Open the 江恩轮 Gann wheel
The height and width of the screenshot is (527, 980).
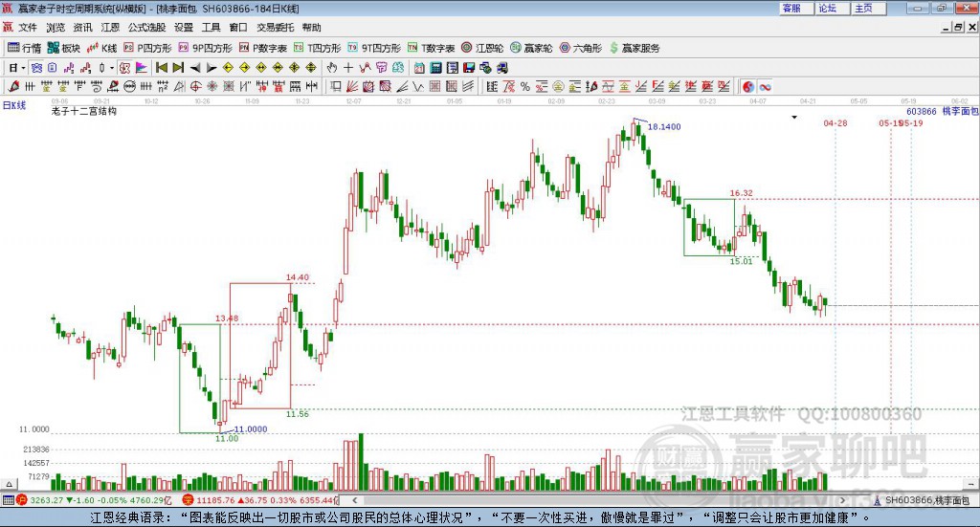482,48
